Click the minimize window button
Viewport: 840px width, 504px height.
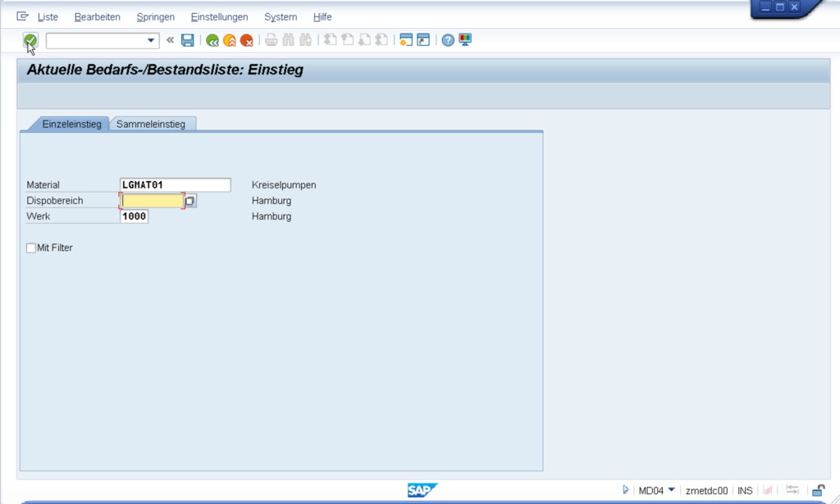coord(765,7)
